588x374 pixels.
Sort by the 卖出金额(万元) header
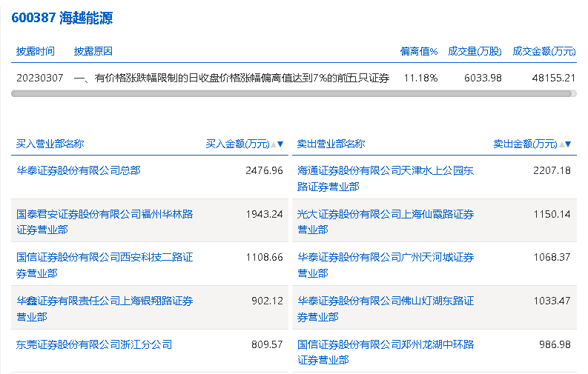click(x=525, y=144)
